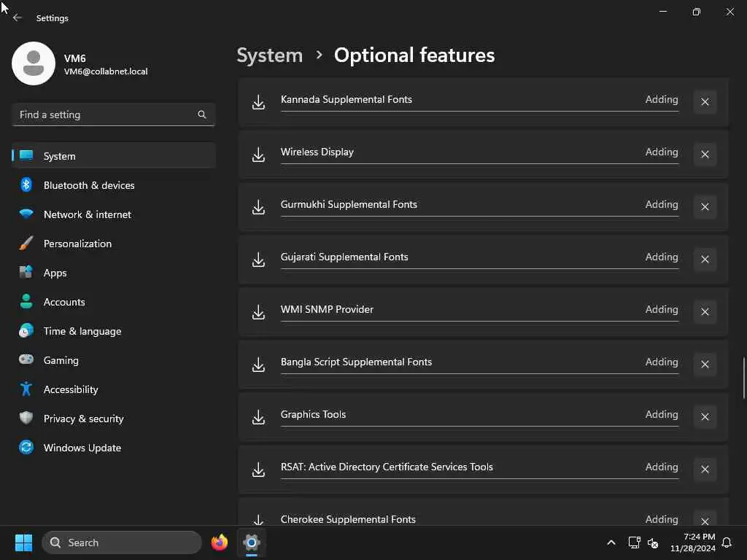The height and width of the screenshot is (560, 747).
Task: Click the Bluetooth & devices icon
Action: coord(26,185)
